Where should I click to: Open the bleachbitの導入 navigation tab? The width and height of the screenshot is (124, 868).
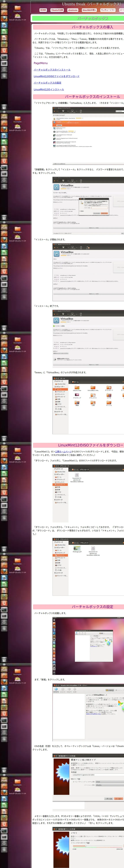89,10
